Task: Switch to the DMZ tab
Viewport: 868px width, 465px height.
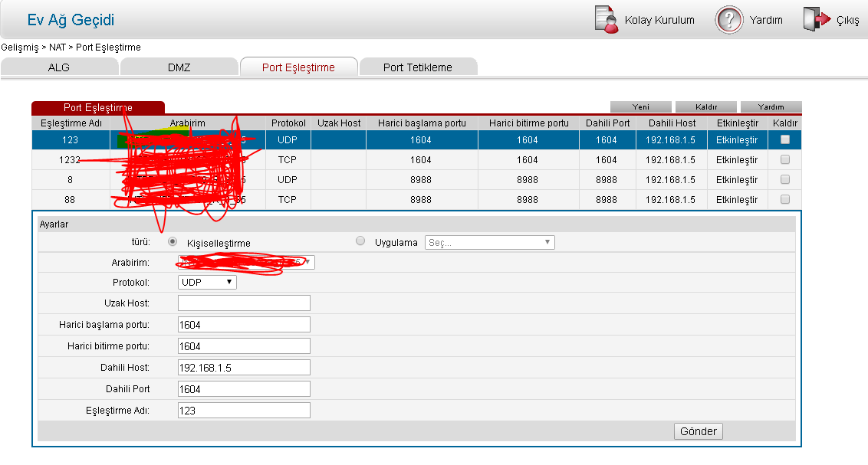Action: pyautogui.click(x=179, y=67)
